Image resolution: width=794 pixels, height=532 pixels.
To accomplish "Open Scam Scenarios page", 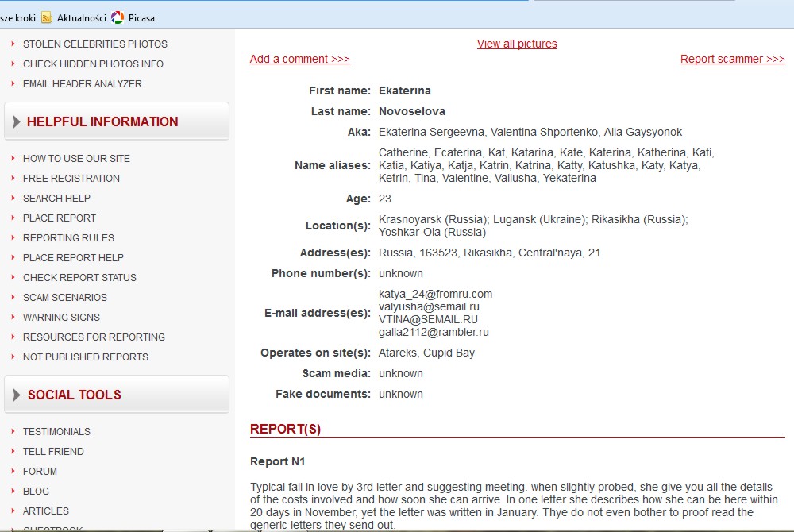I will point(65,298).
